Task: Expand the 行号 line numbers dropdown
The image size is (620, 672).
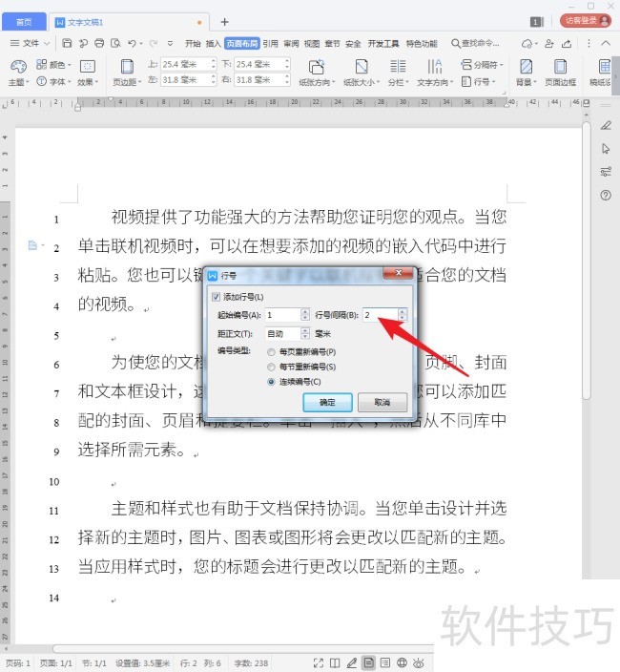Action: [x=478, y=81]
